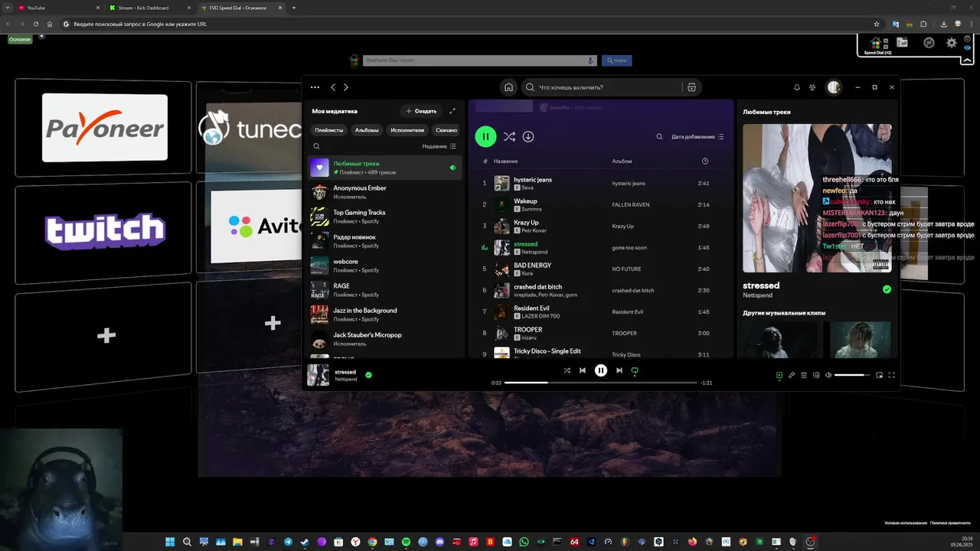The height and width of the screenshot is (551, 980).
Task: Adjust the Spotify volume slider
Action: pyautogui.click(x=852, y=375)
